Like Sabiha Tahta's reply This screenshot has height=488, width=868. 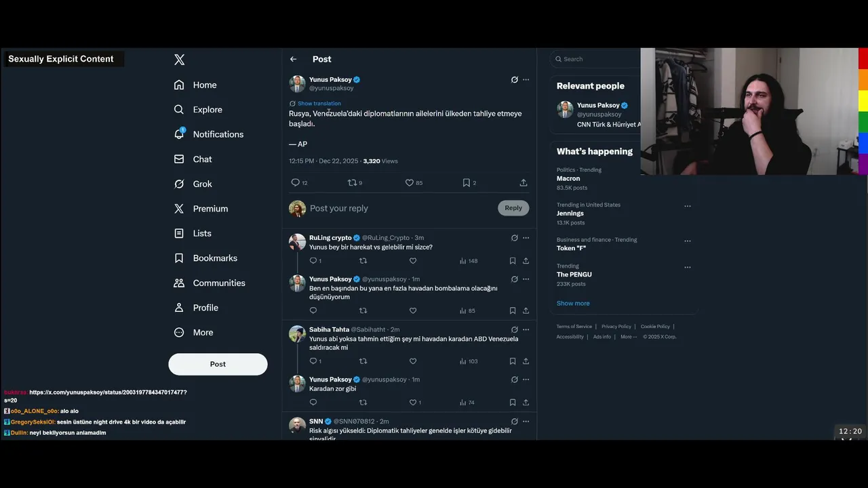(x=413, y=361)
